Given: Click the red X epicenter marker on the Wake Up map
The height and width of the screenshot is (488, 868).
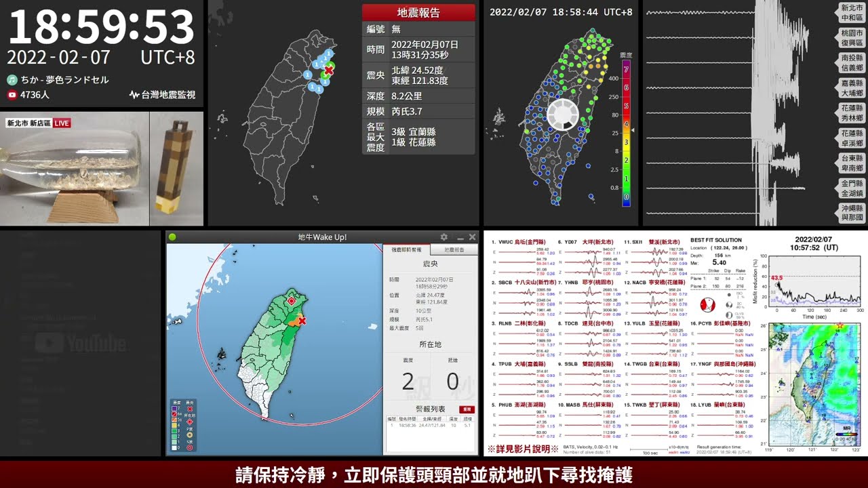Looking at the screenshot, I should pyautogui.click(x=302, y=321).
